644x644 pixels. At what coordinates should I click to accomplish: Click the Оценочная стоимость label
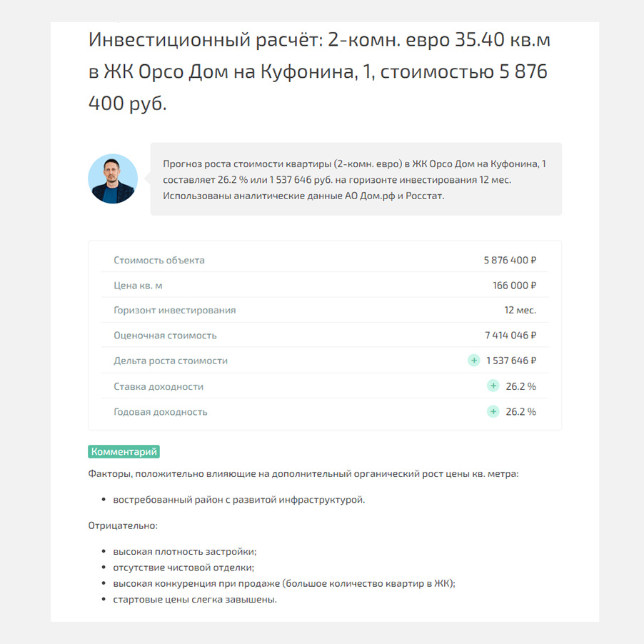point(165,336)
